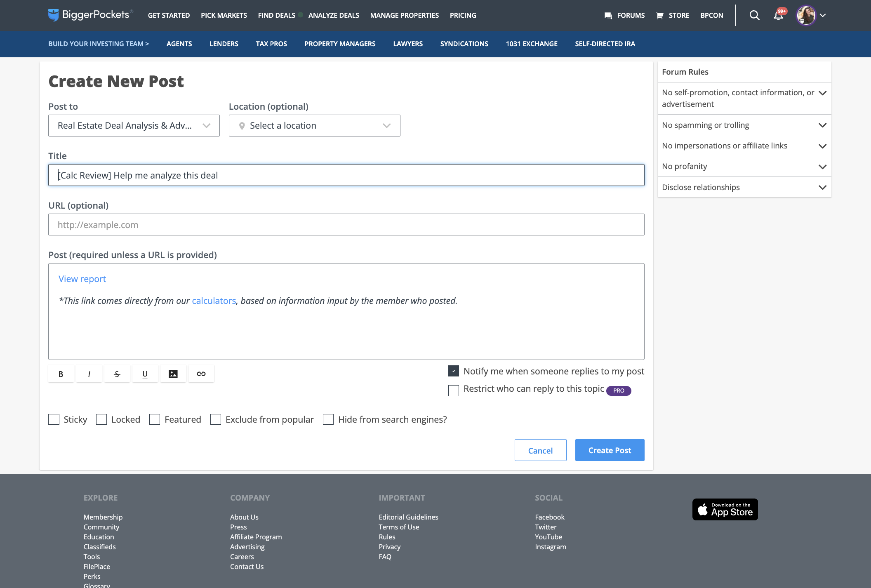Go to Lenders in blue bar
This screenshot has height=588, width=871.
[224, 44]
